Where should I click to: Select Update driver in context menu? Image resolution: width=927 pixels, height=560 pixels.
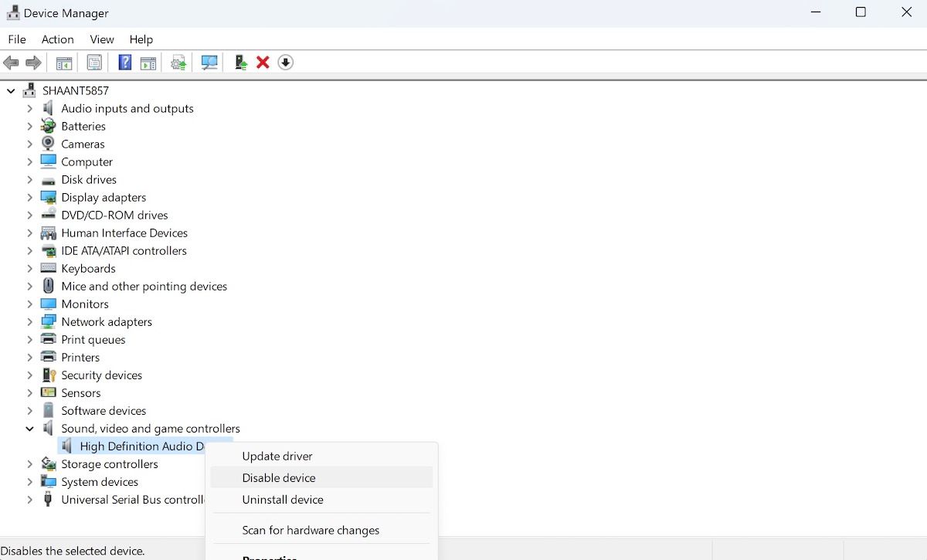click(277, 456)
